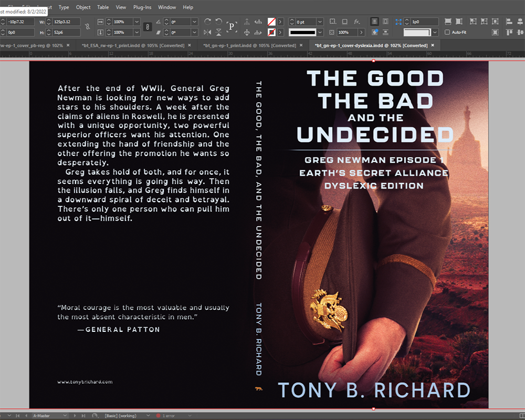Viewport: 525px width, 420px height.
Task: Open the Object menu
Action: coord(83,7)
